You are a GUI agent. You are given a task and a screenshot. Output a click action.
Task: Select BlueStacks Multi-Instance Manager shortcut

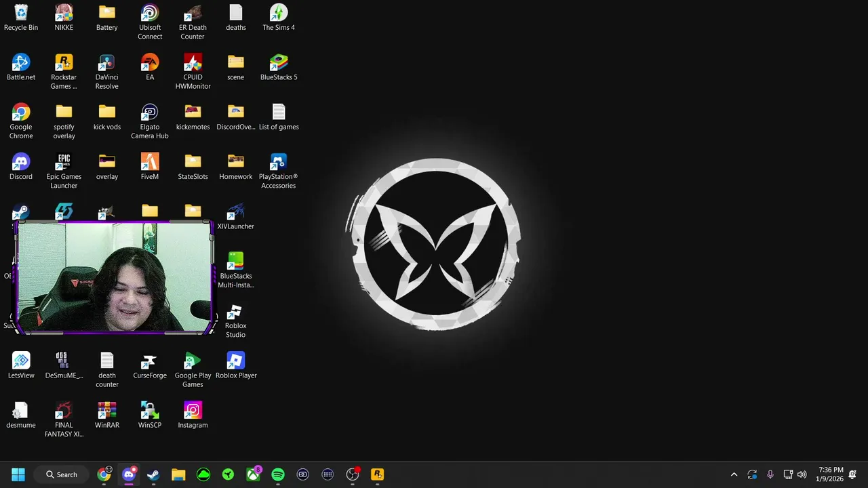pos(236,270)
